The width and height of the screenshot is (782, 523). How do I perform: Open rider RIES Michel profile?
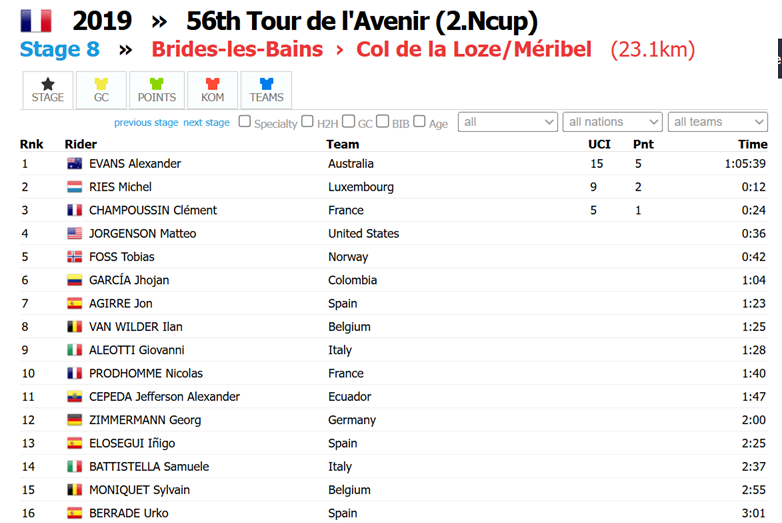(120, 187)
